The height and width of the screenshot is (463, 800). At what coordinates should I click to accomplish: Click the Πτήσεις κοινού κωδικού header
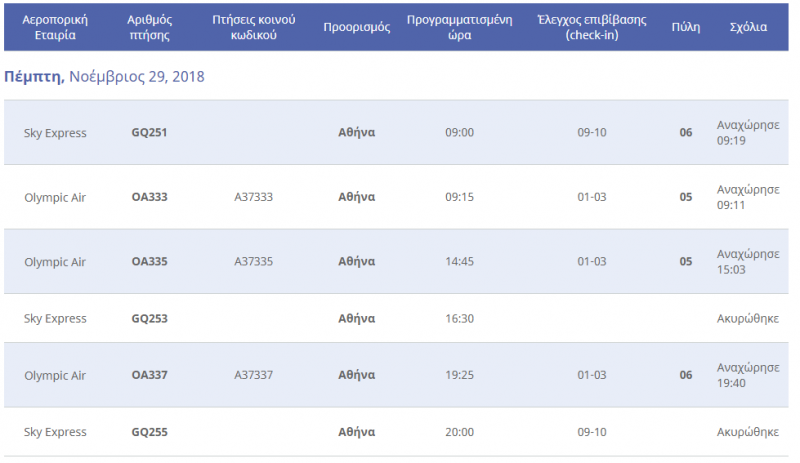(x=254, y=27)
